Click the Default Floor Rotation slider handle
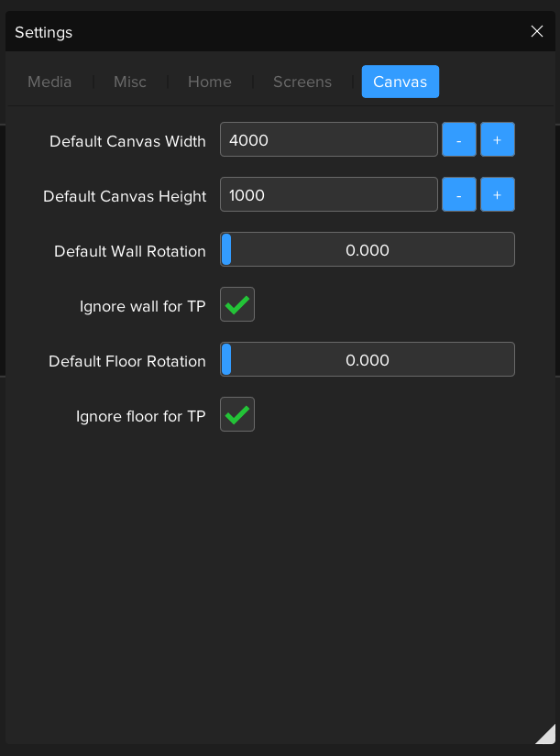The width and height of the screenshot is (560, 756). (226, 359)
